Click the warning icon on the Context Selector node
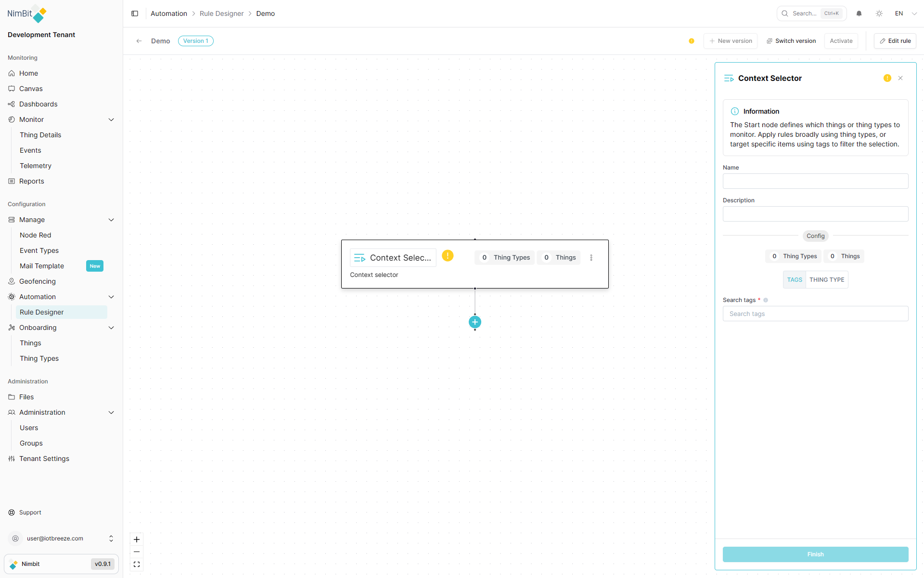 (448, 256)
